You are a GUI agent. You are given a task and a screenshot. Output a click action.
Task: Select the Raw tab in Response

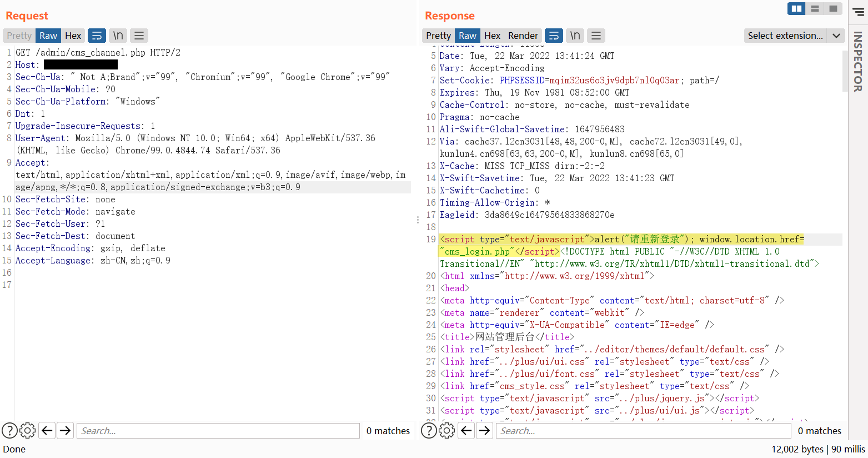(x=468, y=36)
